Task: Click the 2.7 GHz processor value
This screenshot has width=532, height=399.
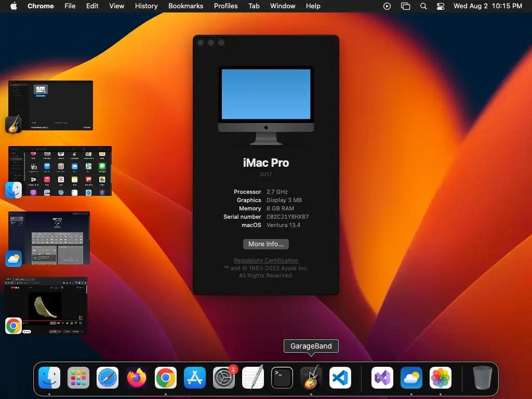Action: pos(277,192)
